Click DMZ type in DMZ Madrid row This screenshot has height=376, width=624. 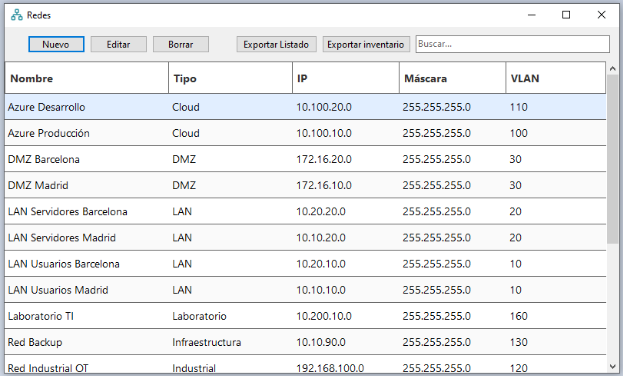(x=184, y=185)
